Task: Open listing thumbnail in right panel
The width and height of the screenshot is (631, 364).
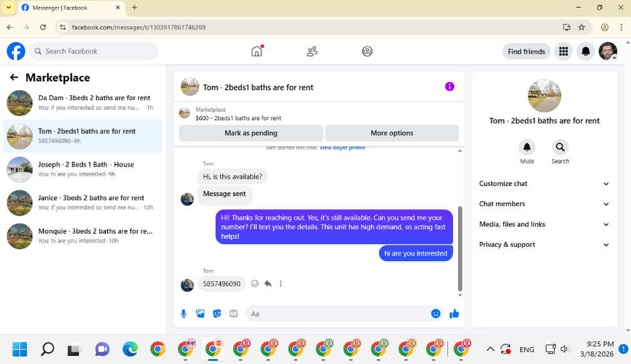Action: pyautogui.click(x=544, y=96)
